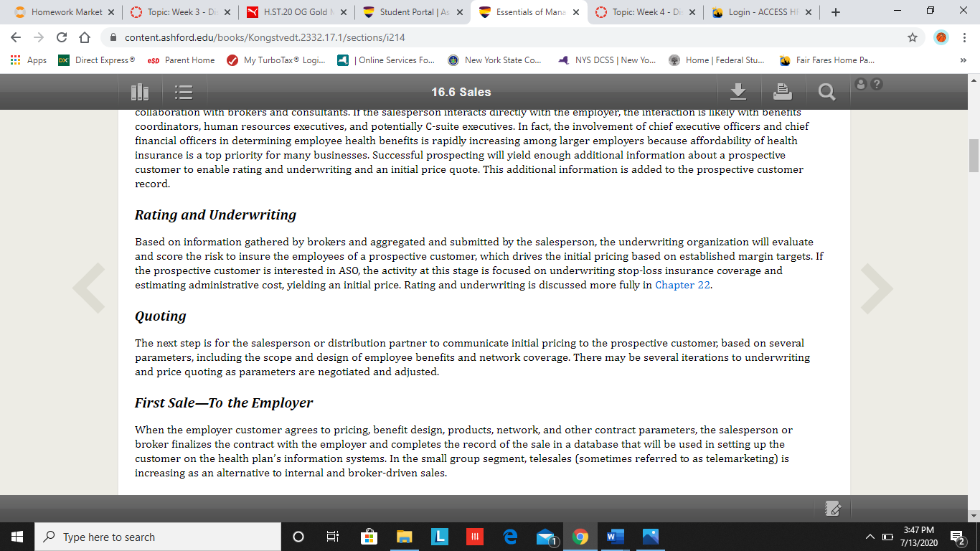Bookmark this page with the star icon
The height and width of the screenshot is (551, 980).
[x=913, y=37]
